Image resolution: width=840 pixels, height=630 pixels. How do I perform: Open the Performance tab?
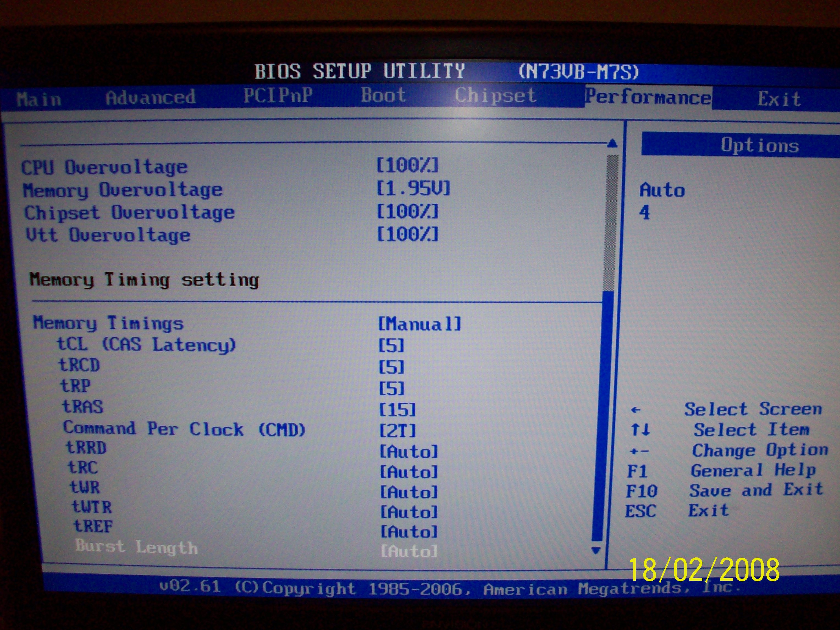648,97
